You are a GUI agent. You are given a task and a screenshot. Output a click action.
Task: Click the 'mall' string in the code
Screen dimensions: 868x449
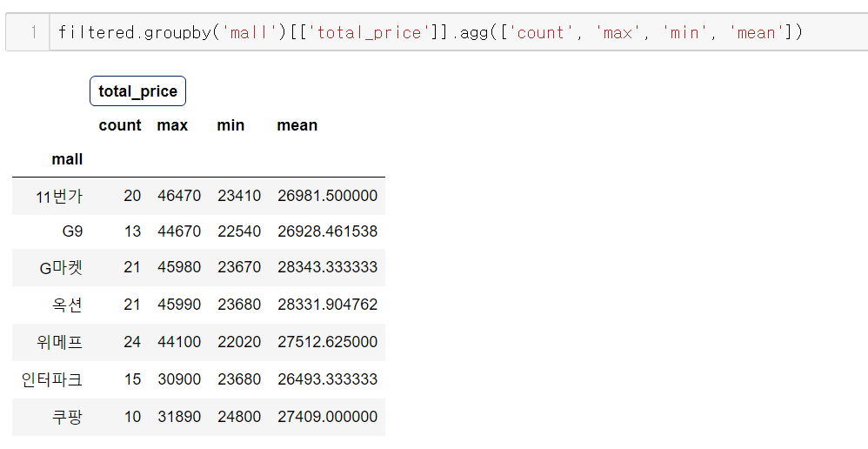point(250,33)
